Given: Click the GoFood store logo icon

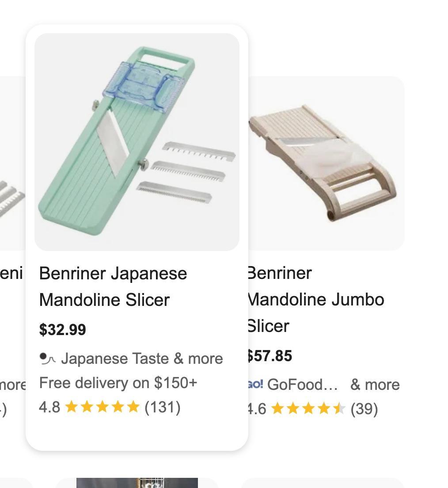Looking at the screenshot, I should pyautogui.click(x=255, y=384).
